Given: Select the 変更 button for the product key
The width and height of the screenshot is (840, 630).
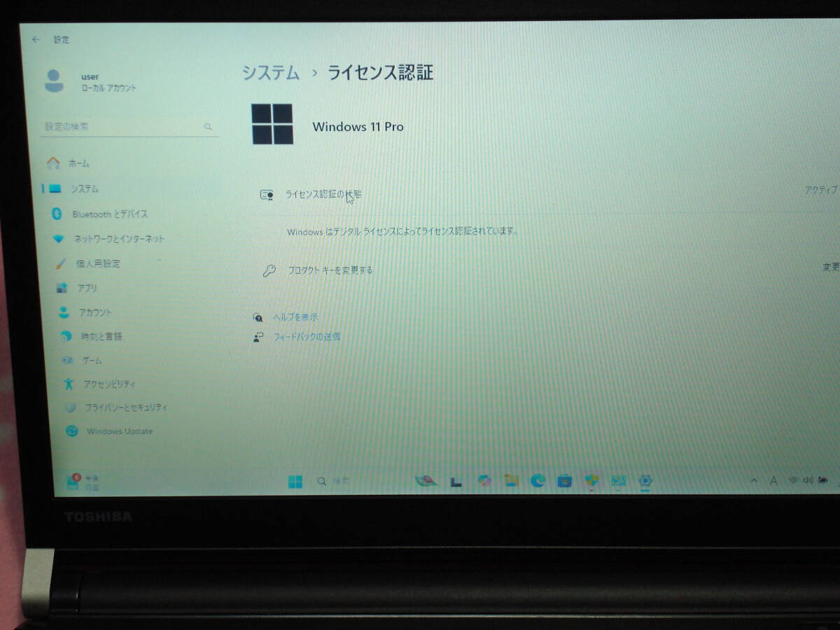Looking at the screenshot, I should coord(830,267).
